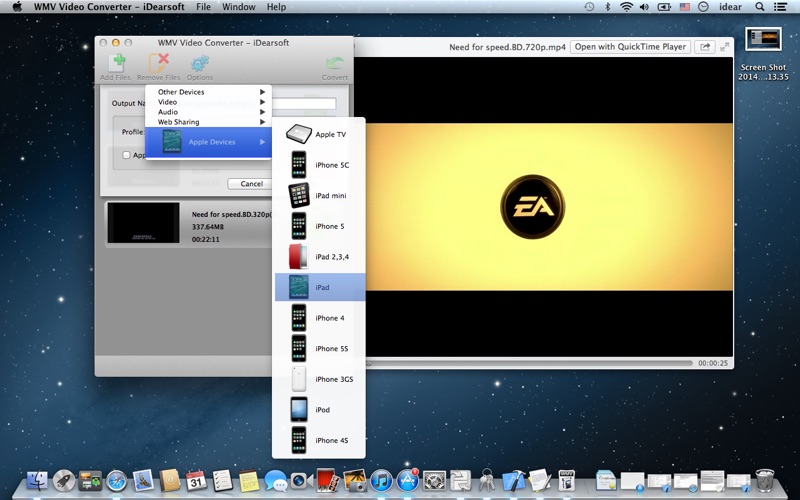The image size is (800, 500).
Task: Select iPhone 5C device profile
Action: click(x=319, y=165)
